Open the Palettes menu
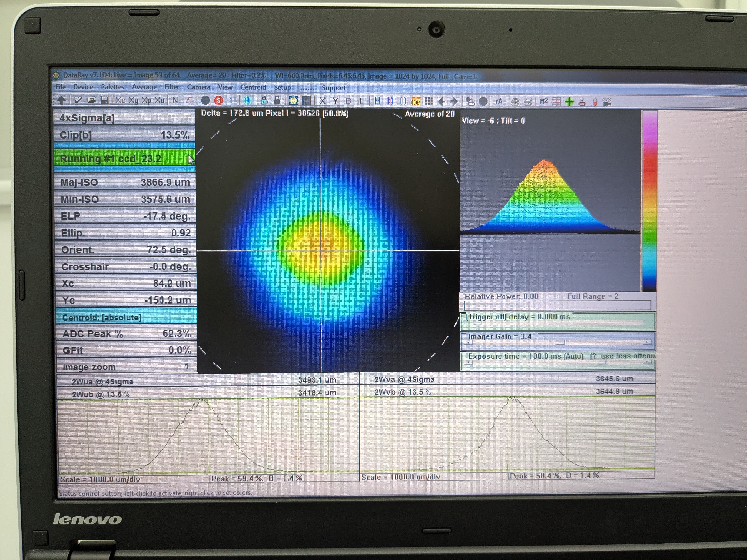This screenshot has height=560, width=747. (112, 87)
